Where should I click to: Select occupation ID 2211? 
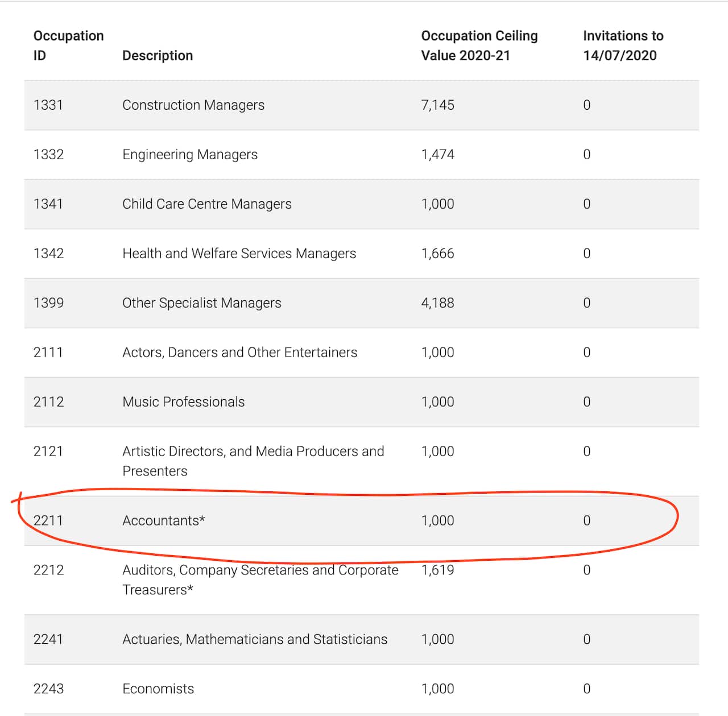pos(48,520)
